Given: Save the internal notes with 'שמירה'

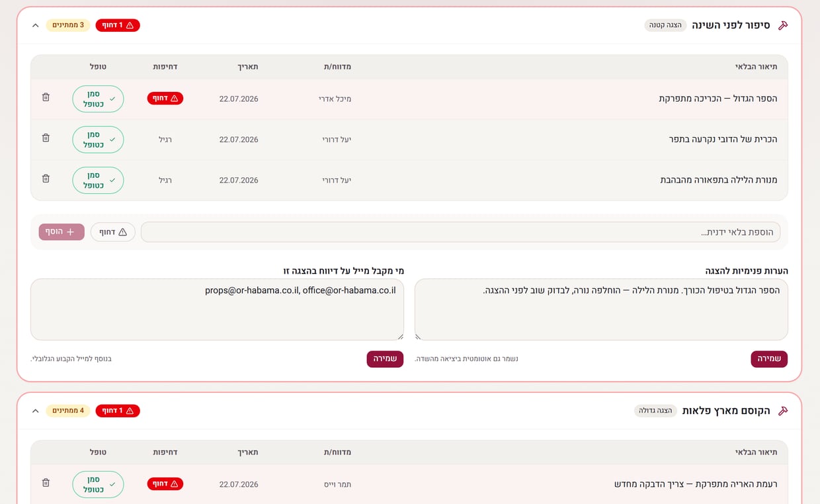Looking at the screenshot, I should coord(769,359).
